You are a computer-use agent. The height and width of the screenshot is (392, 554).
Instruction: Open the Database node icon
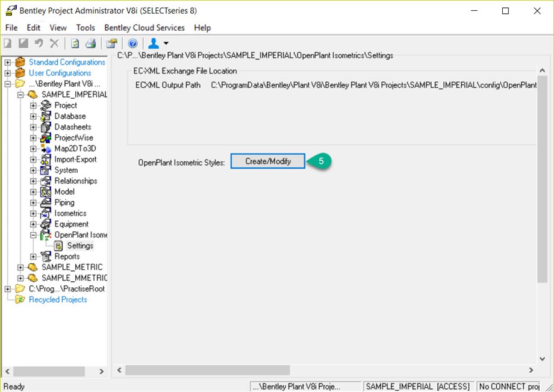[x=47, y=116]
